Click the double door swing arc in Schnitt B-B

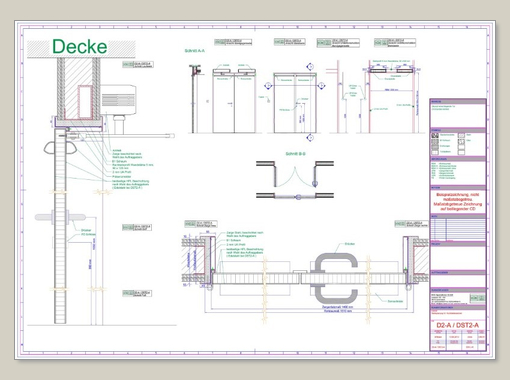point(295,177)
